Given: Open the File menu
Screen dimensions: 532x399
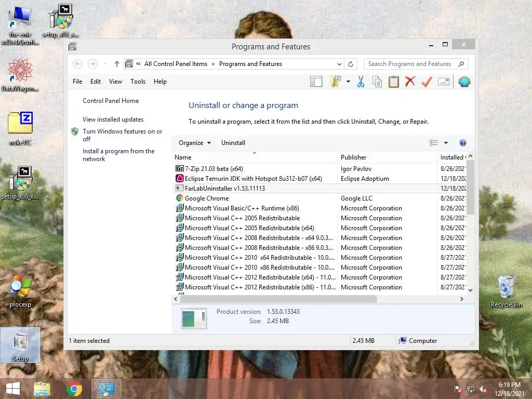Looking at the screenshot, I should (x=77, y=82).
